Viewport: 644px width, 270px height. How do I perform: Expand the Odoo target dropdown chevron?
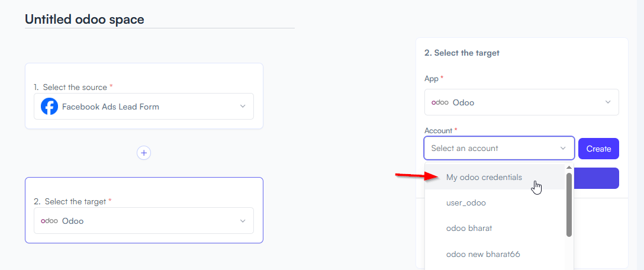[x=243, y=221]
